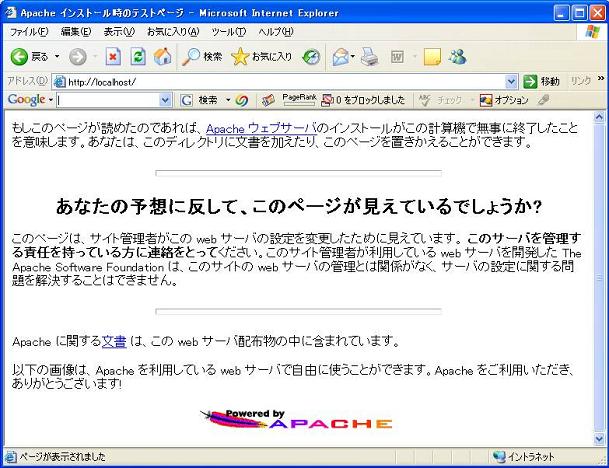Open Messenger people icon
Image resolution: width=609 pixels, height=468 pixels.
pos(457,57)
